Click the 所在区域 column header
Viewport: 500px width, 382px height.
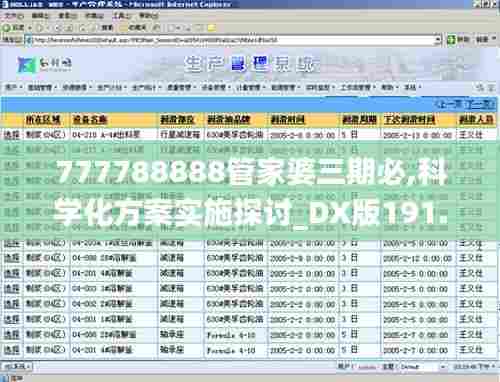(43, 119)
